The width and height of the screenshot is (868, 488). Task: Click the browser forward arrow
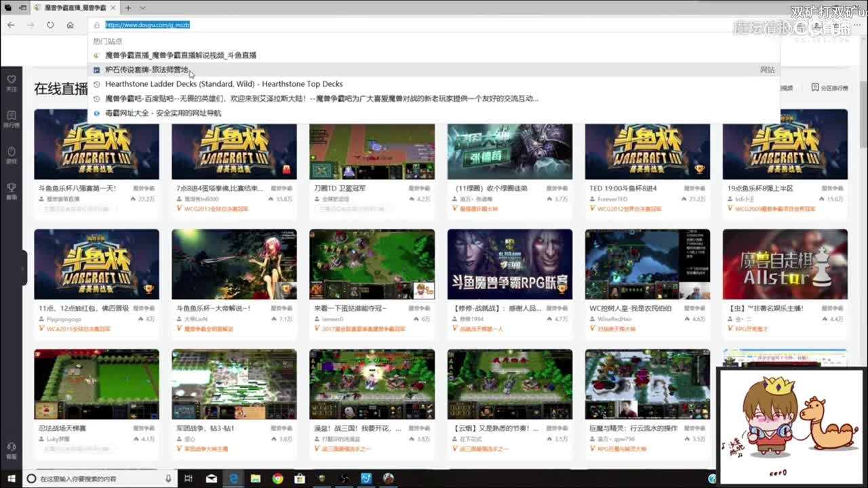point(31,25)
